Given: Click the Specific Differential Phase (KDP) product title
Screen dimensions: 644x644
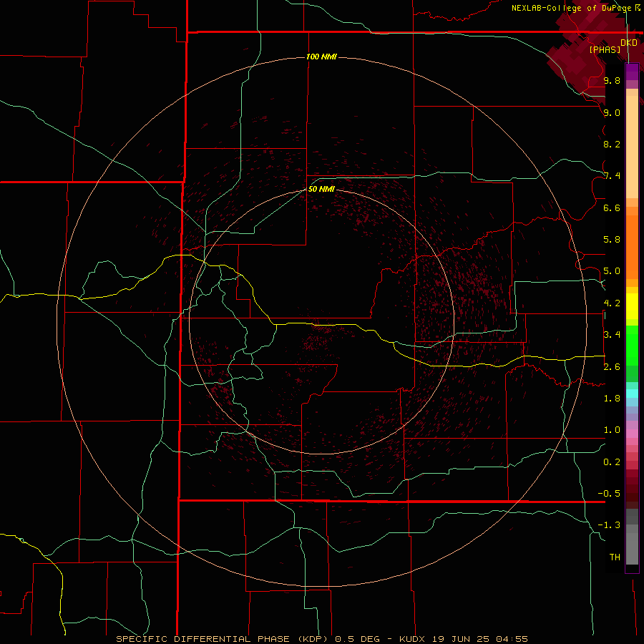Looking at the screenshot, I should tap(223, 639).
